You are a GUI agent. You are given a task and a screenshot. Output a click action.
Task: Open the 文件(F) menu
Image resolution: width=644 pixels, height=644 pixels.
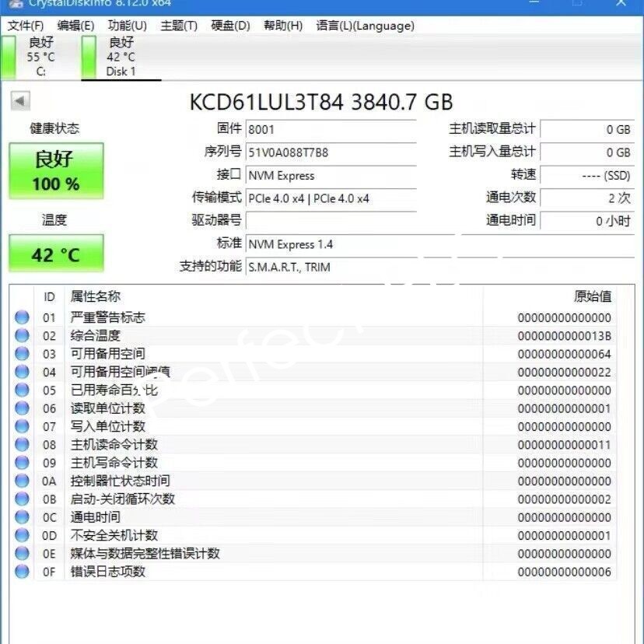coord(26,26)
